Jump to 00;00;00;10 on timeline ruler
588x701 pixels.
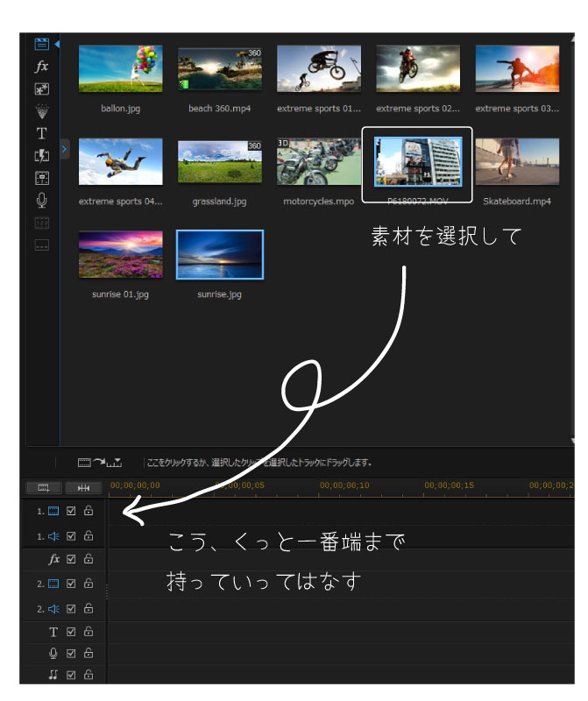point(344,485)
